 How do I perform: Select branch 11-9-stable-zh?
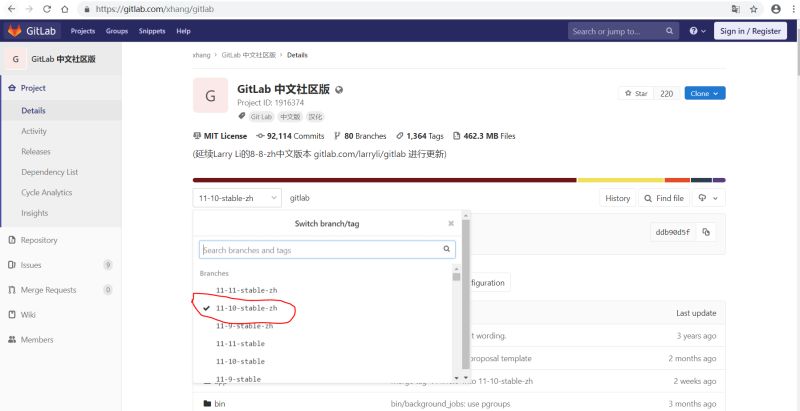tap(244, 326)
